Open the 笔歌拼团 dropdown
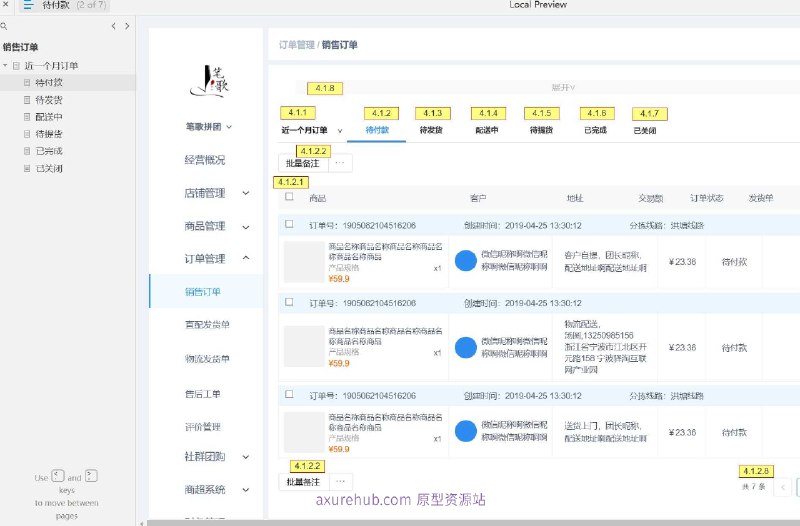The width and height of the screenshot is (800, 526). [x=209, y=127]
